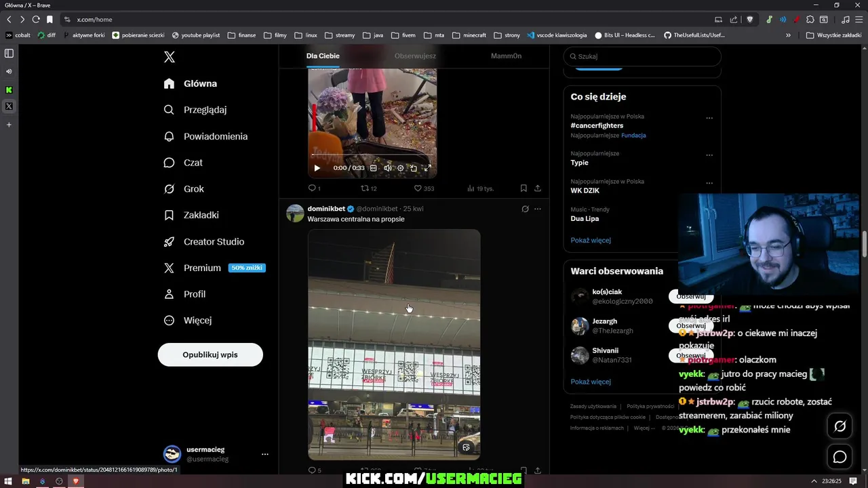Open the floating chat messages button
This screenshot has width=868, height=488.
[840, 457]
